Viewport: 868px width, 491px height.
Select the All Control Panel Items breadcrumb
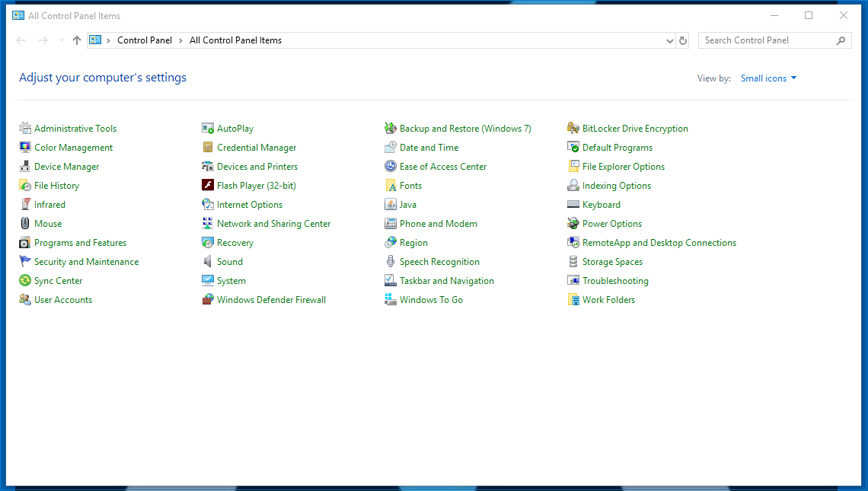[x=235, y=40]
